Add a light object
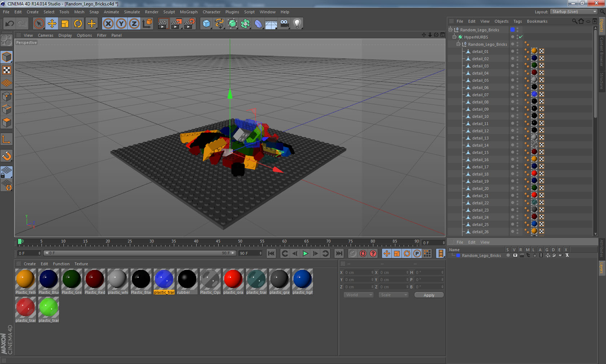The width and height of the screenshot is (606, 364). tap(297, 24)
